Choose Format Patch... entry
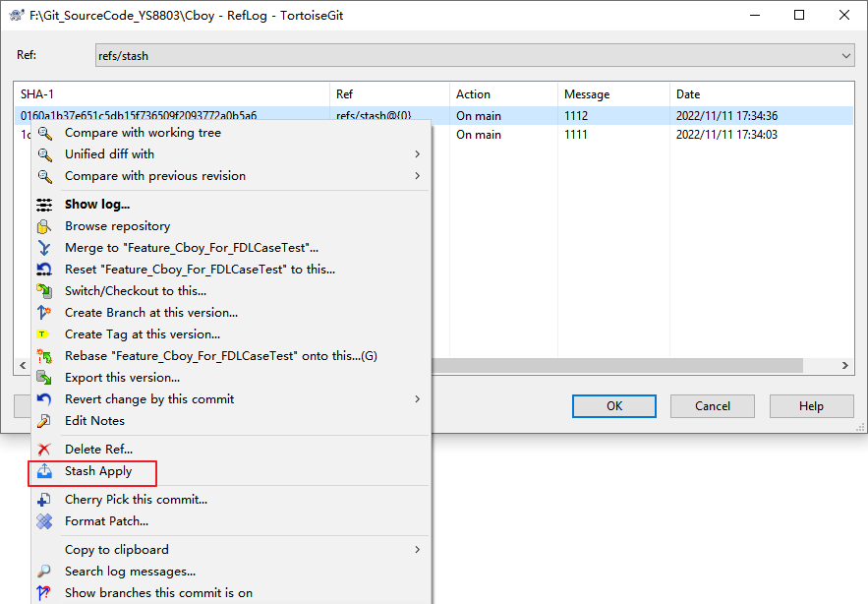Viewport: 868px width, 604px height. (x=231, y=521)
